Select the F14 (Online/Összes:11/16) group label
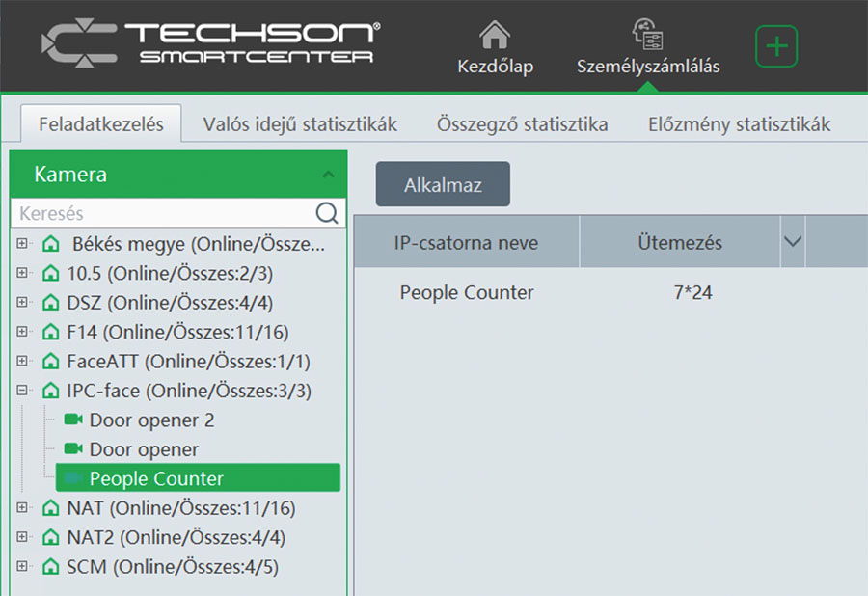This screenshot has width=868, height=596. [177, 332]
